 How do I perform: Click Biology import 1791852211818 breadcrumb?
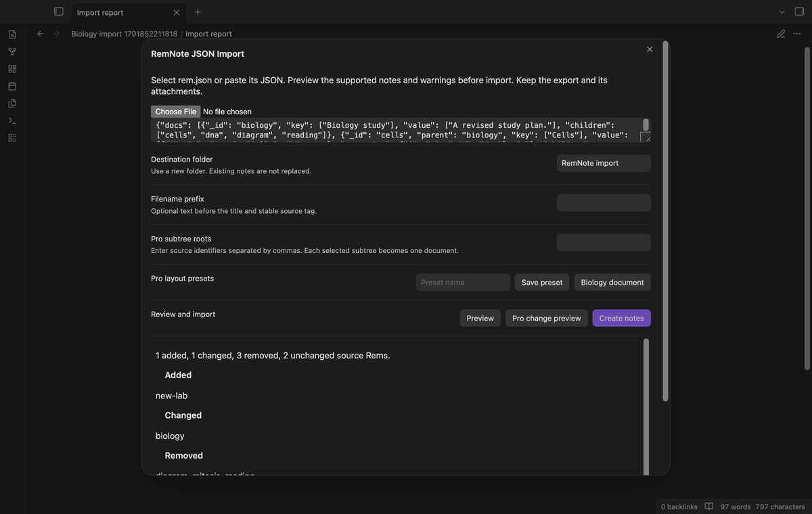[125, 34]
